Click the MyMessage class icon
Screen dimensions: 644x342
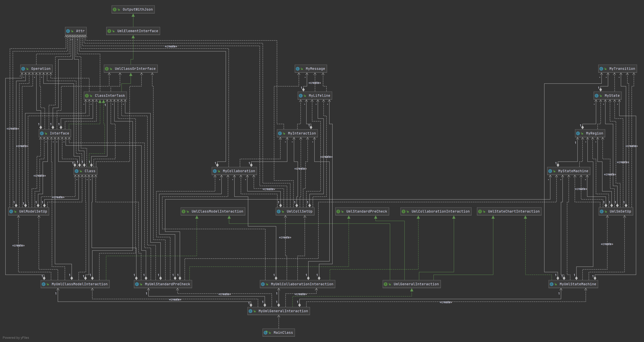(x=298, y=69)
